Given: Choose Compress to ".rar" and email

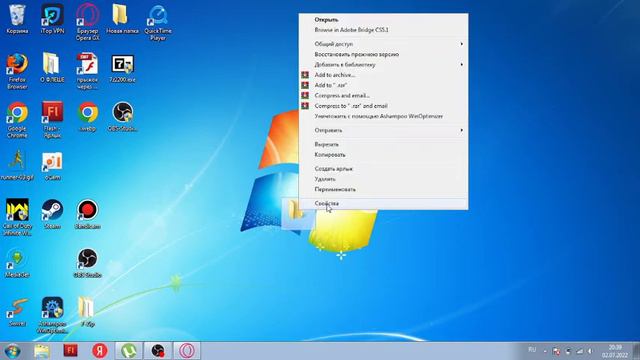Looking at the screenshot, I should (383, 106).
